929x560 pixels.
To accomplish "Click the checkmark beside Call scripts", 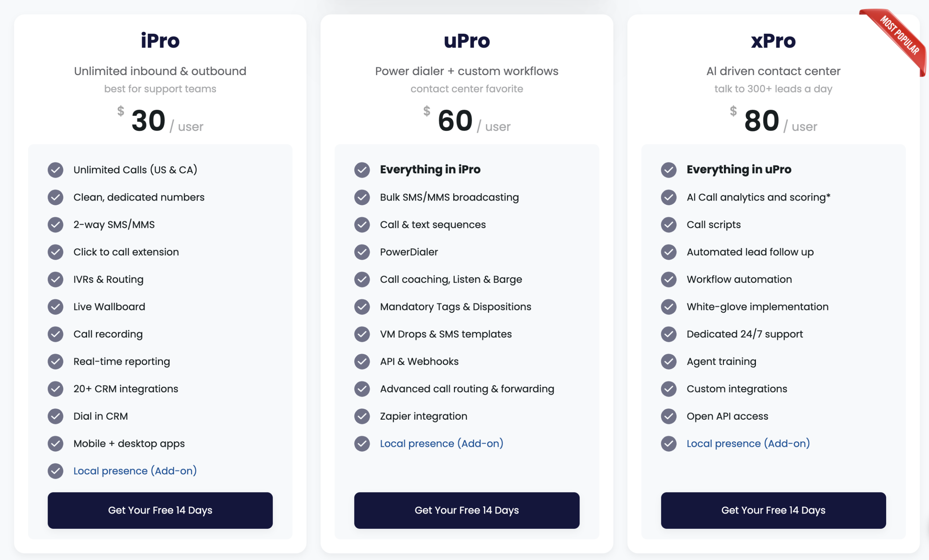I will click(x=668, y=225).
